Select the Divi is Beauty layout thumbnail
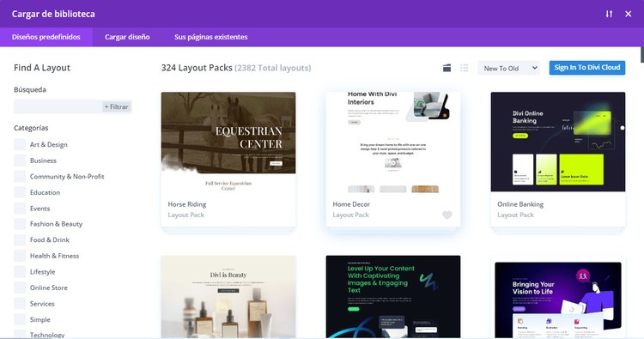644x339 pixels. point(228,296)
